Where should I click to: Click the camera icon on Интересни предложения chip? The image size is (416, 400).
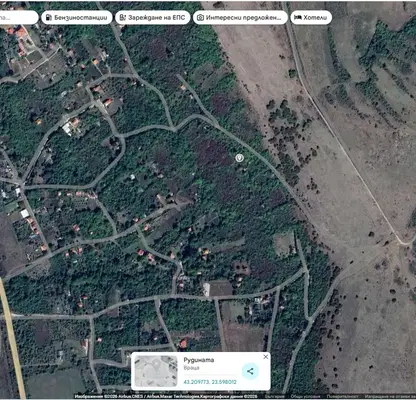(200, 17)
